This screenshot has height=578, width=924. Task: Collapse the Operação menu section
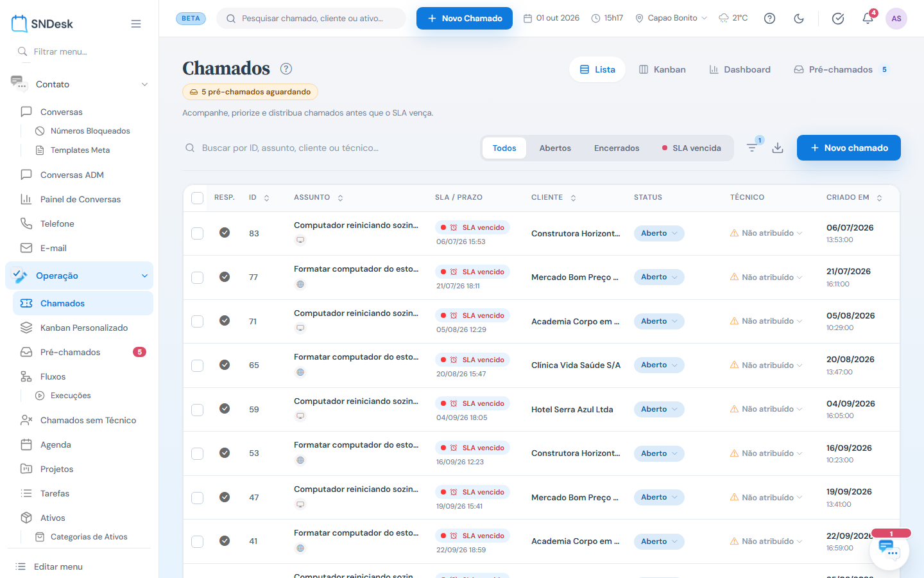tap(80, 276)
